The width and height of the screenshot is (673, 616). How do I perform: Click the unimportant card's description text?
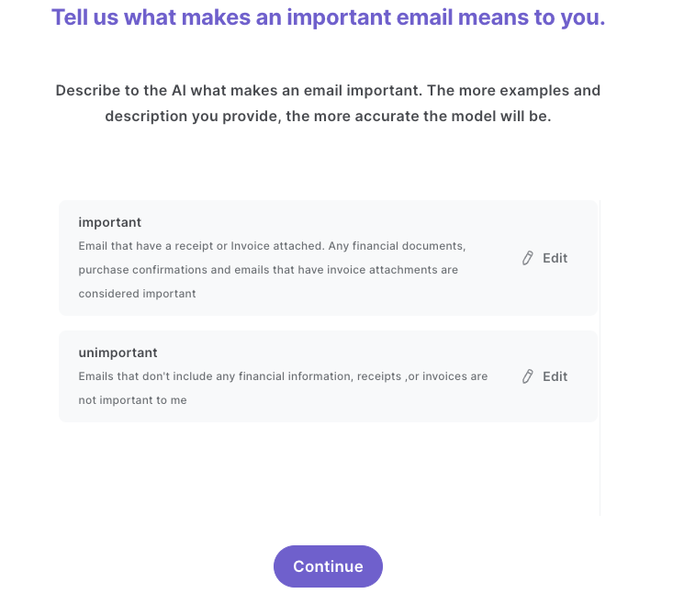(283, 388)
